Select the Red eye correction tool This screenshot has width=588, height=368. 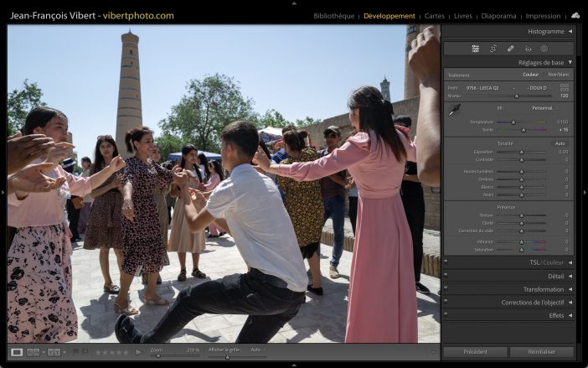click(528, 49)
